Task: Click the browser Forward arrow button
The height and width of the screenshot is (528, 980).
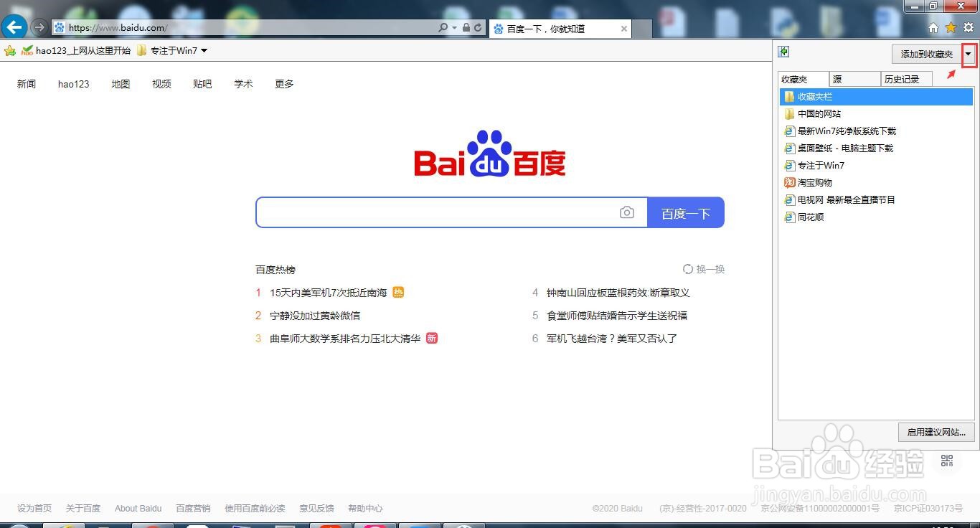Action: coord(39,28)
